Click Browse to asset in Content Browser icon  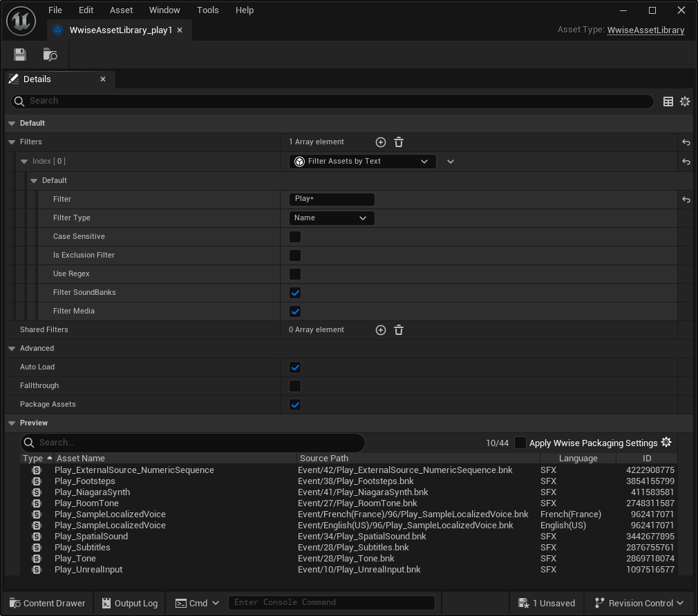point(50,55)
